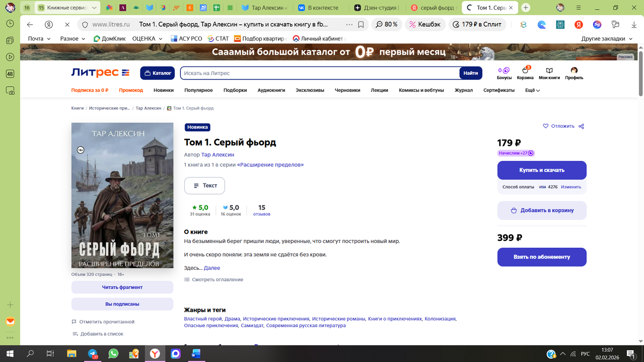Select the Текст format option
The height and width of the screenshot is (362, 644).
click(x=204, y=185)
